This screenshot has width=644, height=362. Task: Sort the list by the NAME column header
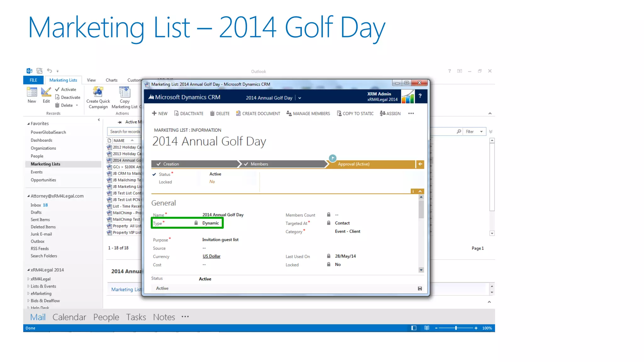click(119, 140)
